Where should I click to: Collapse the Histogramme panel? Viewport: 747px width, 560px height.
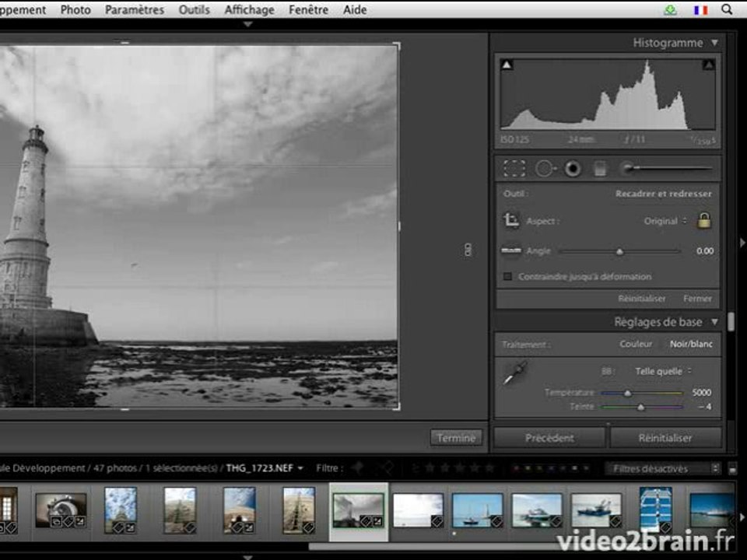714,43
